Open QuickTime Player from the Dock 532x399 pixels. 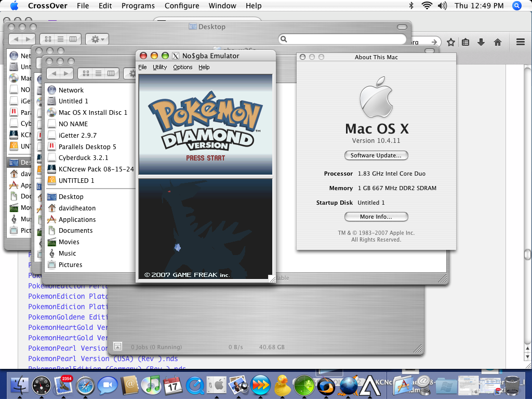click(x=195, y=386)
